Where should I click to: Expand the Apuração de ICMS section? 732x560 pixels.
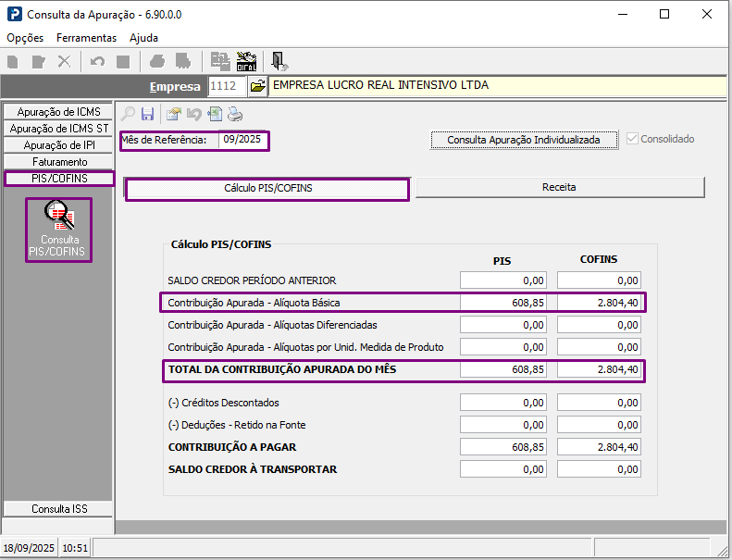pos(58,112)
